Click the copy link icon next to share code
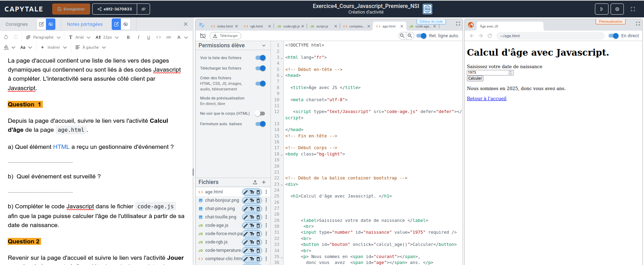This screenshot has width=644, height=265. coord(143,9)
